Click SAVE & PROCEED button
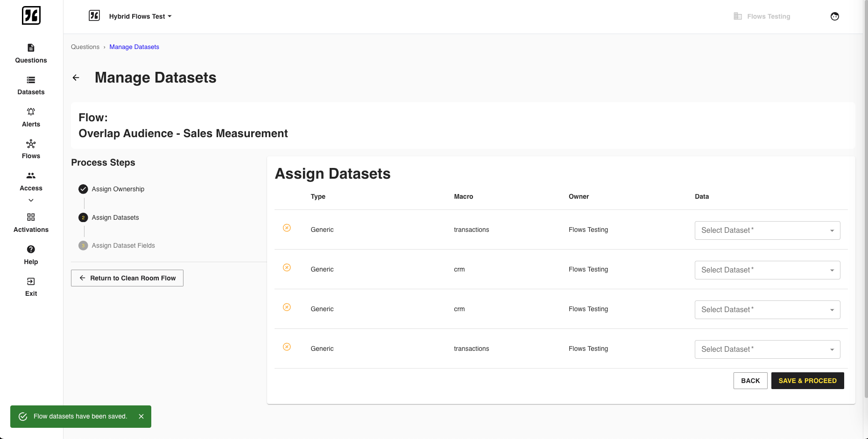Screen dimensions: 868x439 pyautogui.click(x=807, y=381)
